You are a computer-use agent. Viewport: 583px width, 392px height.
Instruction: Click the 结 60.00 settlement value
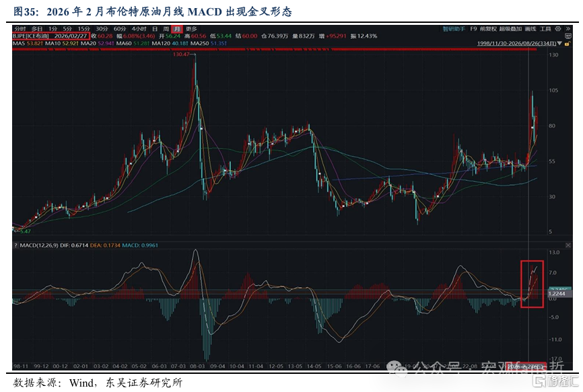246,36
